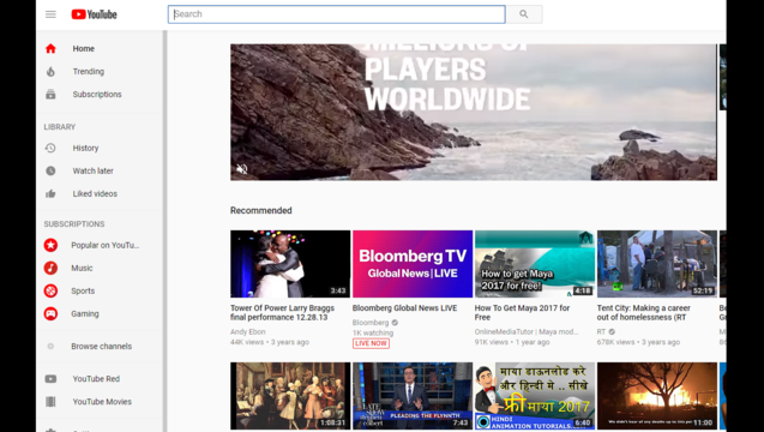Click the magnifier search button
Image resolution: width=764 pixels, height=432 pixels.
click(x=524, y=14)
